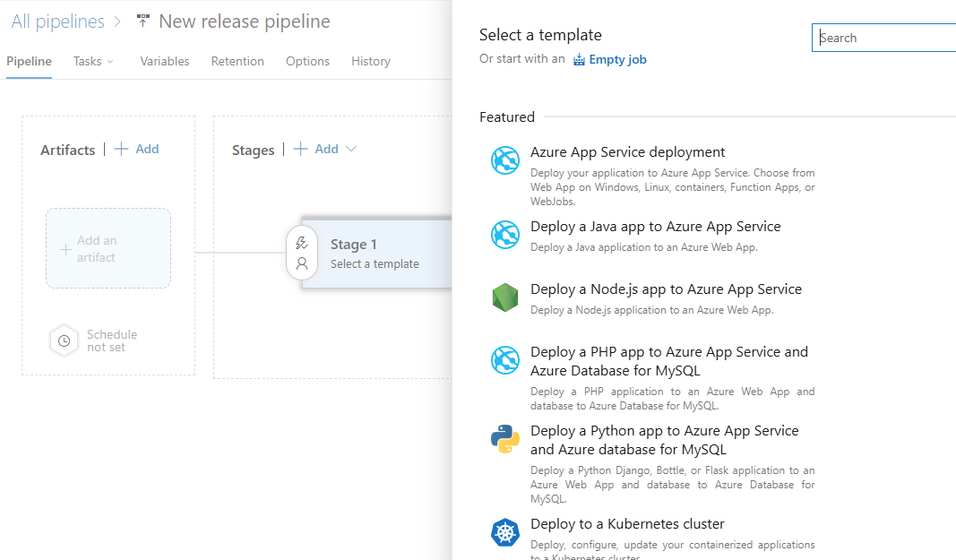956x560 pixels.
Task: Select Deploy to a Kubernetes cluster title
Action: [x=627, y=524]
